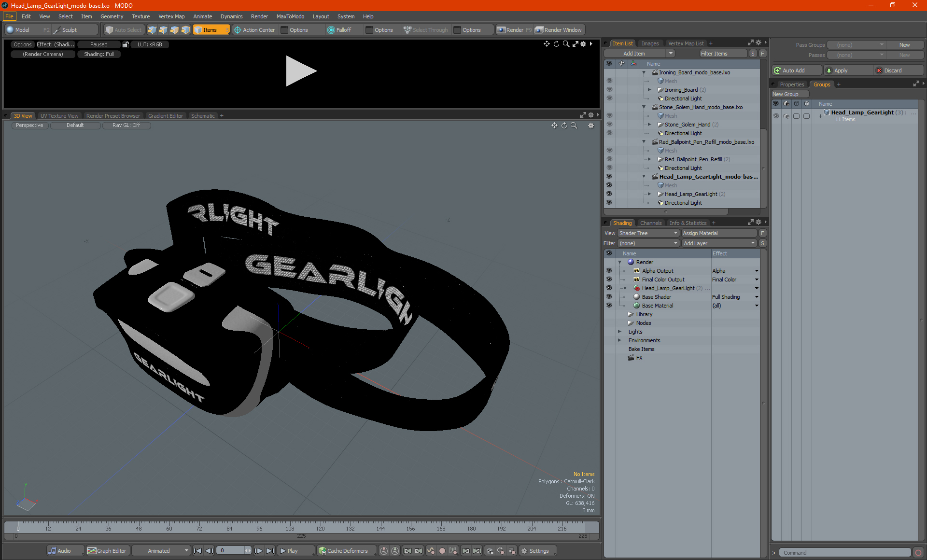The width and height of the screenshot is (927, 560).
Task: Open the Vertex Map menu
Action: pos(171,16)
